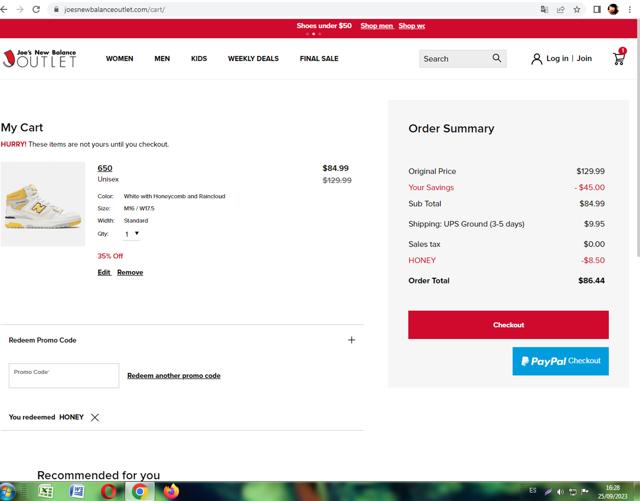Open the Chrome profile avatar
Screen dimensions: 640x501
coord(613,9)
